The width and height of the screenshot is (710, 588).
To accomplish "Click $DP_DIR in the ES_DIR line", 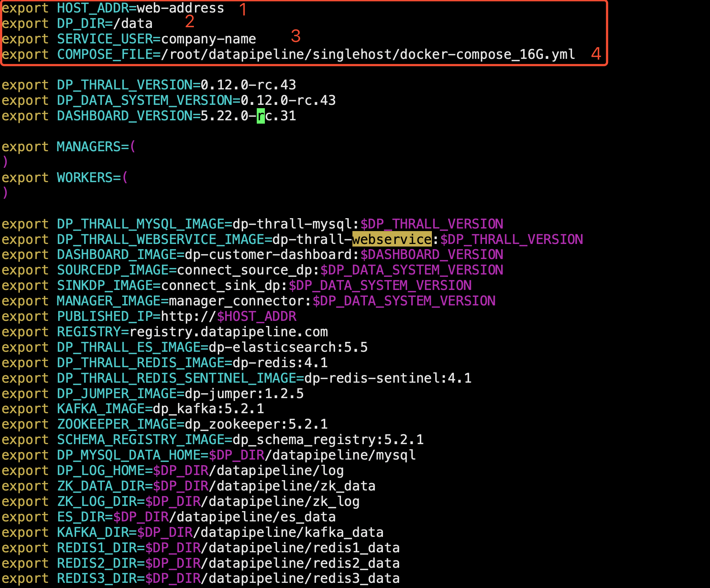I will coord(141,517).
